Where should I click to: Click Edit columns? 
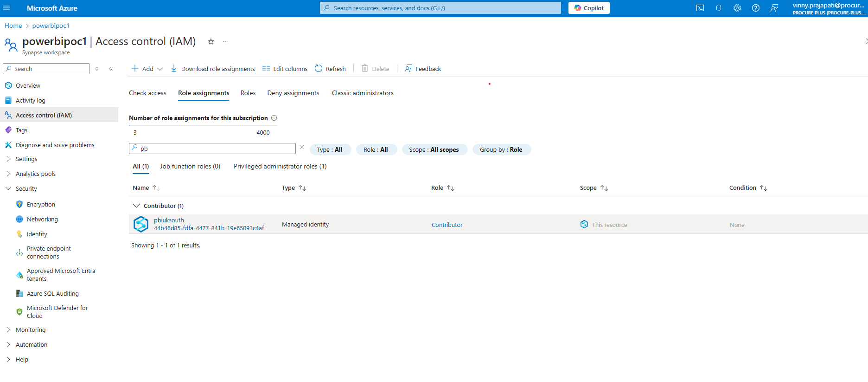click(x=285, y=69)
